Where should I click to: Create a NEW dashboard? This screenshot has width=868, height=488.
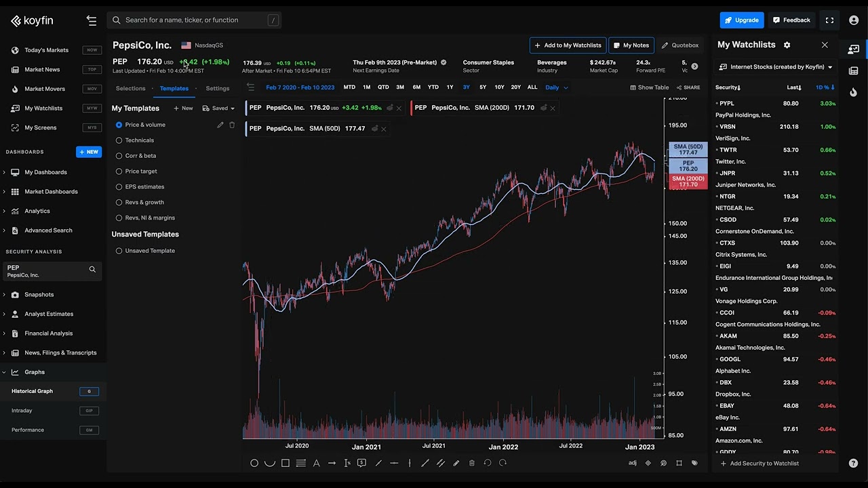tap(89, 152)
